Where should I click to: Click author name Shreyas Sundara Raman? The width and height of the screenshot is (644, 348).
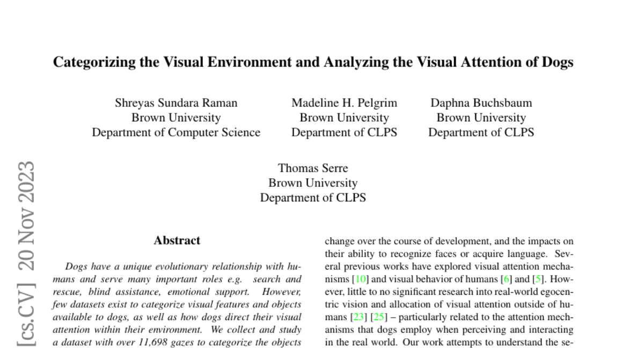coord(176,103)
